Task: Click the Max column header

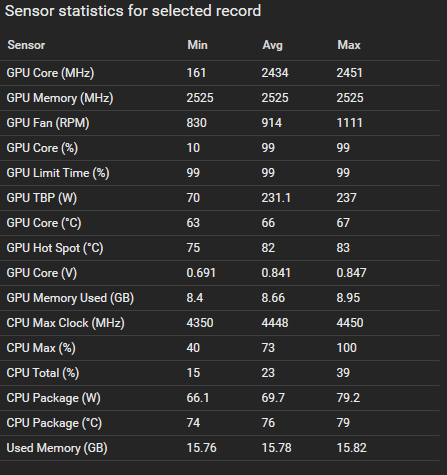Action: point(349,45)
